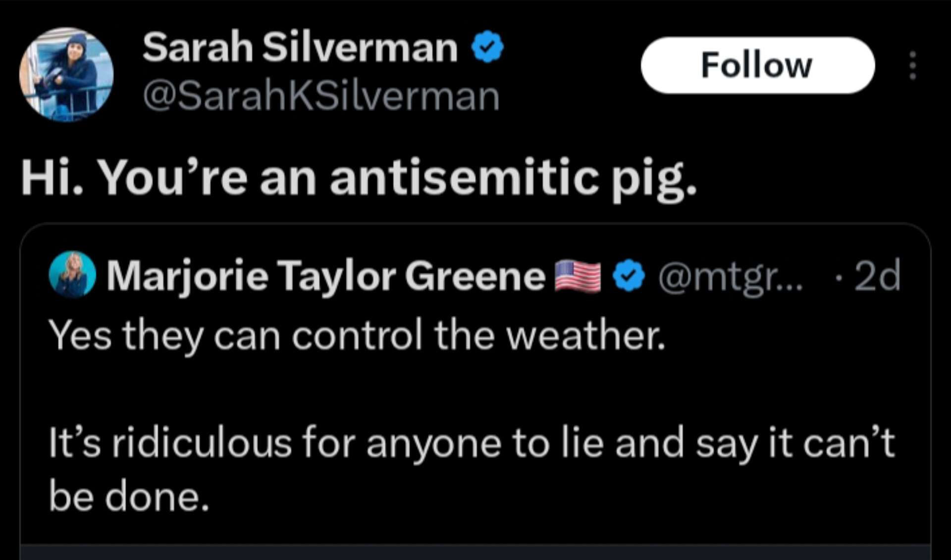This screenshot has width=951, height=560.
Task: Visit the @SarahKSilverman handle
Action: [x=321, y=96]
